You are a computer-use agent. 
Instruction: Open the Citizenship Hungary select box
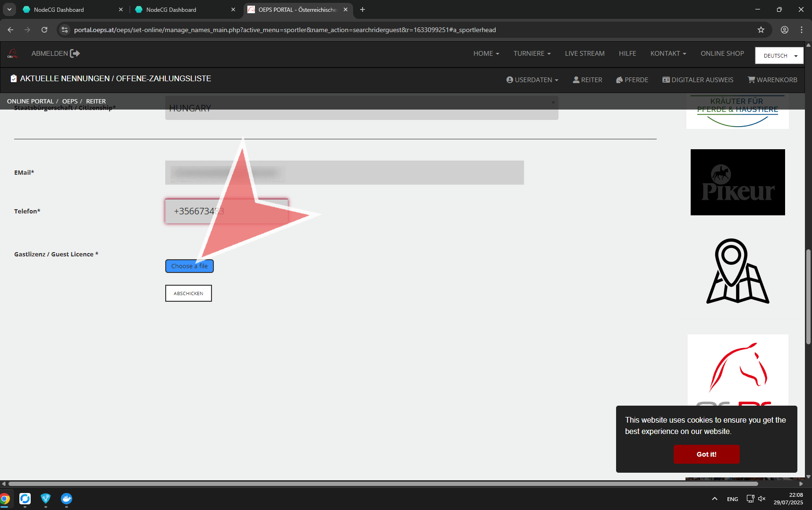point(362,109)
